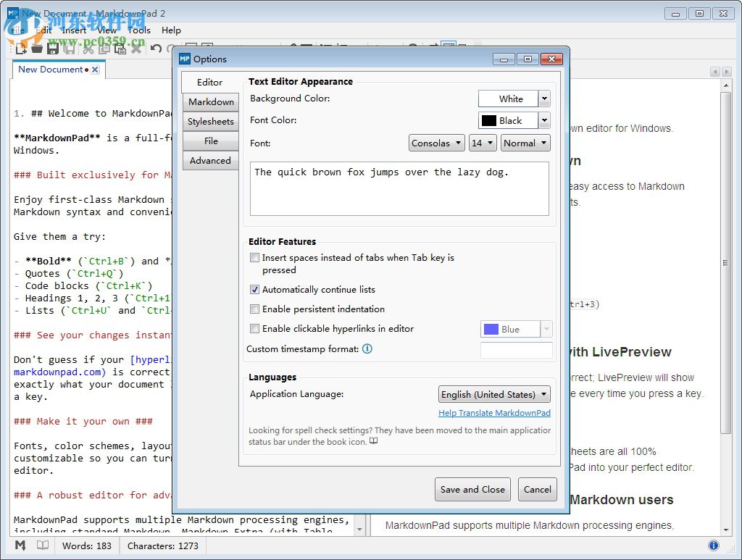Image resolution: width=742 pixels, height=560 pixels.
Task: Undo the last action from the toolbar
Action: point(156,49)
